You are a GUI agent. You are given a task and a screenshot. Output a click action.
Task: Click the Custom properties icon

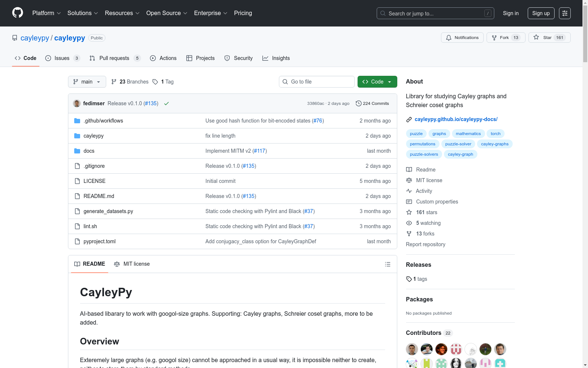pyautogui.click(x=409, y=202)
